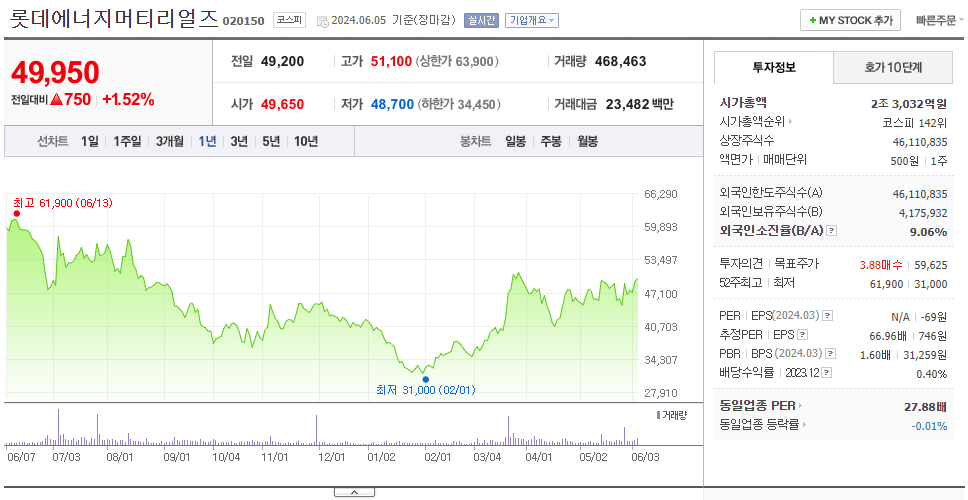Select 1년 line chart period
This screenshot has width=968, height=500.
click(x=207, y=141)
